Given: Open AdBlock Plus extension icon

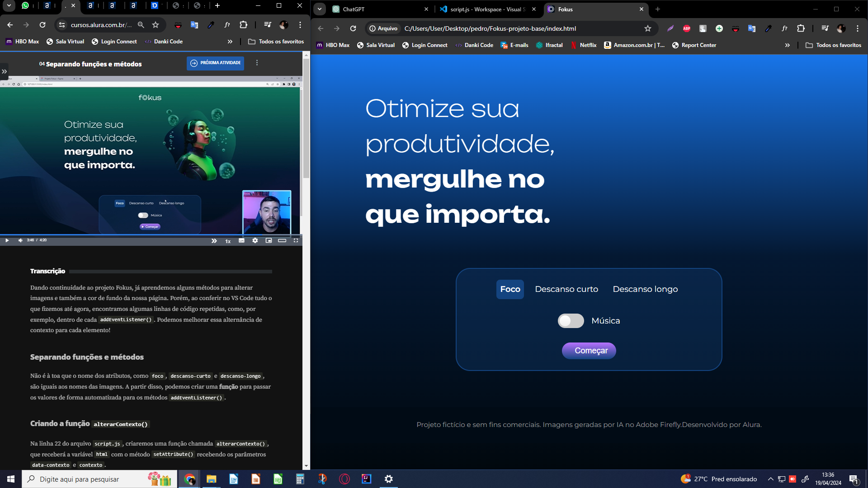Looking at the screenshot, I should (x=687, y=28).
